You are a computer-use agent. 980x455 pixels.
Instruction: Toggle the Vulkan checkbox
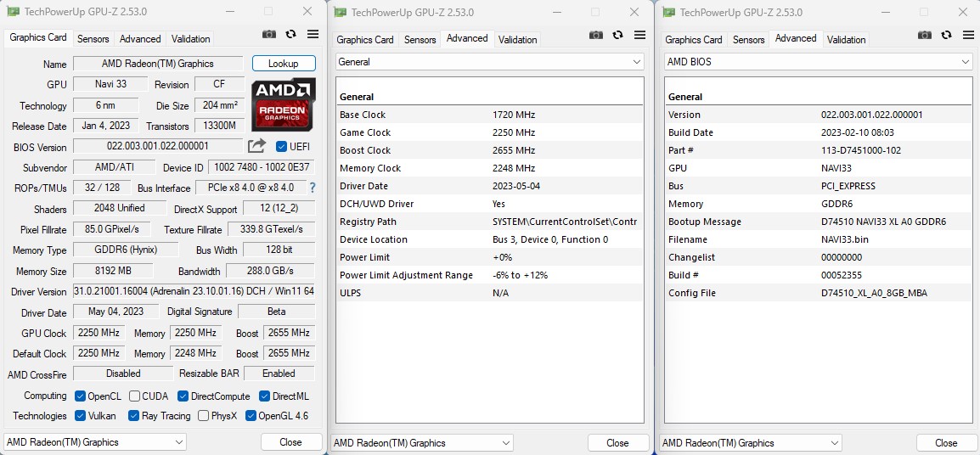(x=80, y=416)
